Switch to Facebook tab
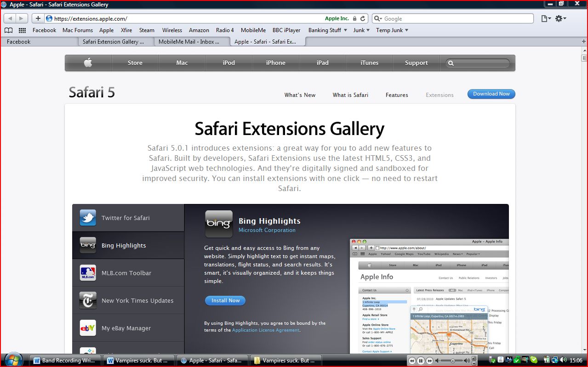The height and width of the screenshot is (367, 588). (40, 42)
